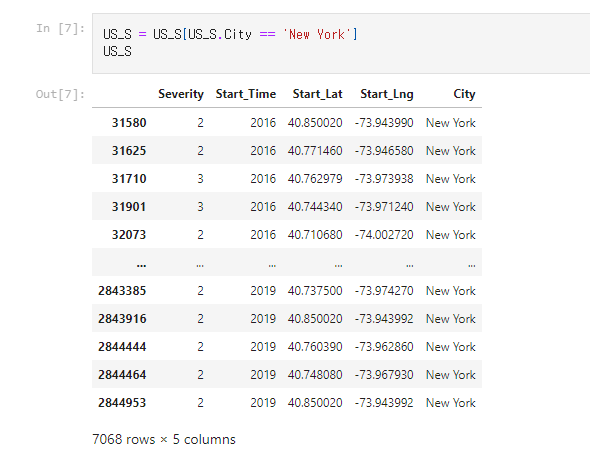
Task: Click longitude value -73.946580
Action: click(x=384, y=151)
